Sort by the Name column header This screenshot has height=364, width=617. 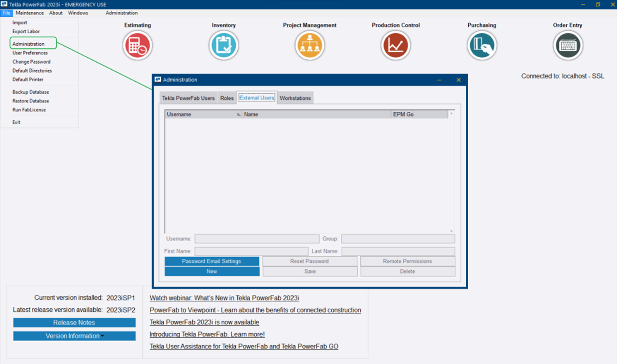pos(317,114)
